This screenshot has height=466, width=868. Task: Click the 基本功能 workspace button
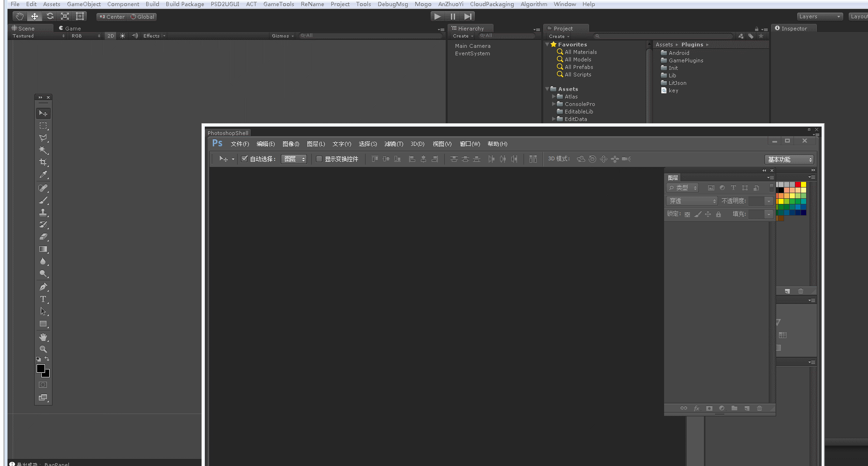789,159
